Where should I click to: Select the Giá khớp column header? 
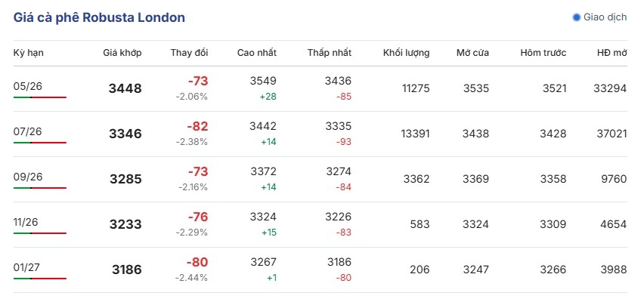pyautogui.click(x=122, y=53)
